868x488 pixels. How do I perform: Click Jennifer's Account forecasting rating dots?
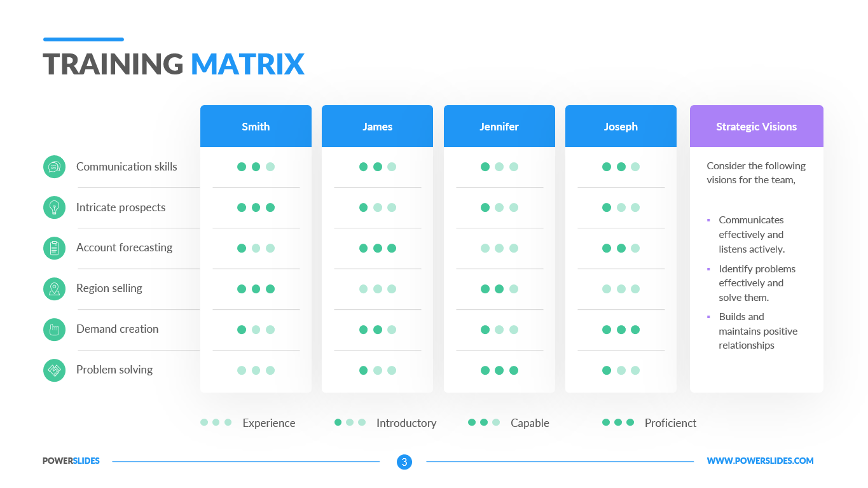pyautogui.click(x=499, y=248)
